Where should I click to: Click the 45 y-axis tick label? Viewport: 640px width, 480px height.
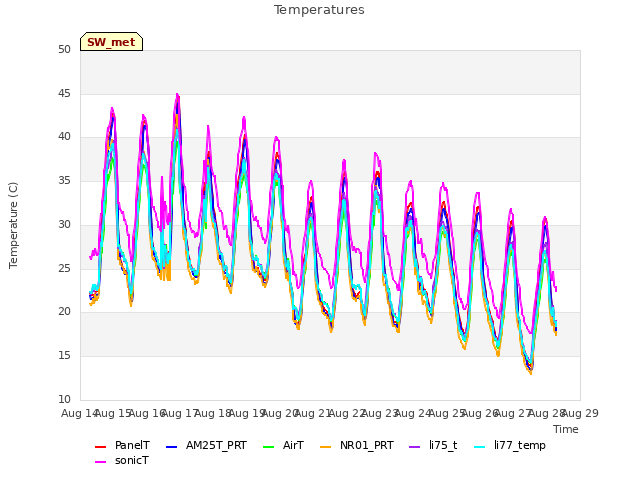pyautogui.click(x=64, y=93)
